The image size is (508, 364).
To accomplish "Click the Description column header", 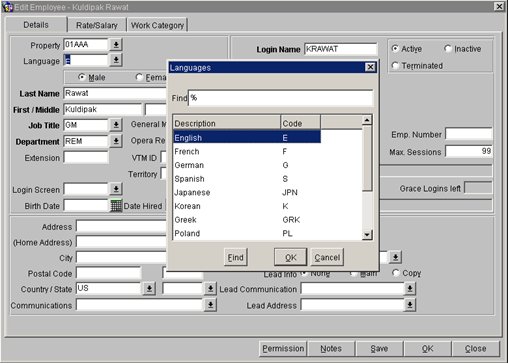I will 227,123.
